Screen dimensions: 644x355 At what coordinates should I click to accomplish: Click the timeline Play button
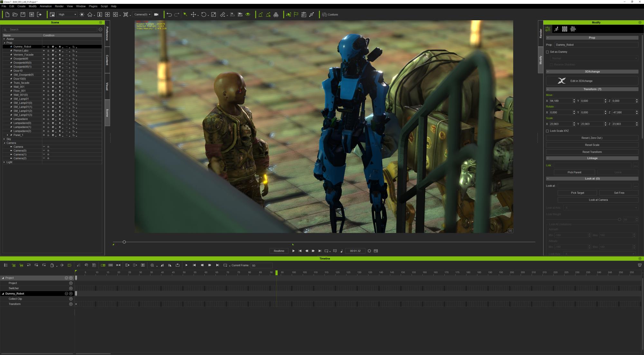186,265
